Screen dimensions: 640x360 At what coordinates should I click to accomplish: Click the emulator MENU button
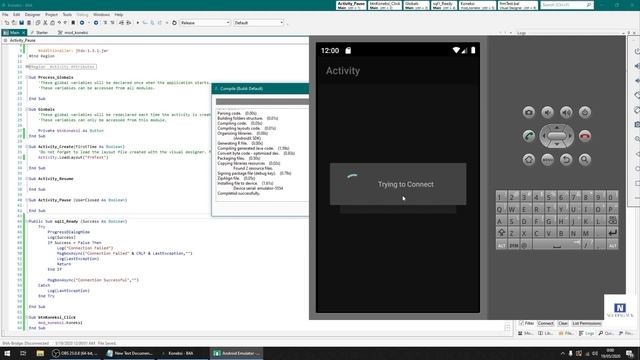[x=547, y=160]
